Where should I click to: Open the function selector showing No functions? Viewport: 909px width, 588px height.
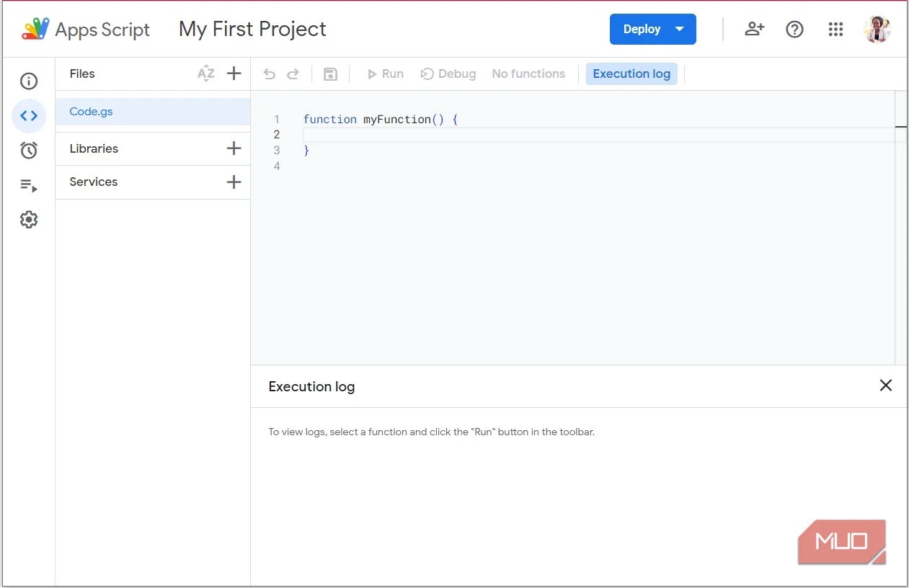pos(528,73)
